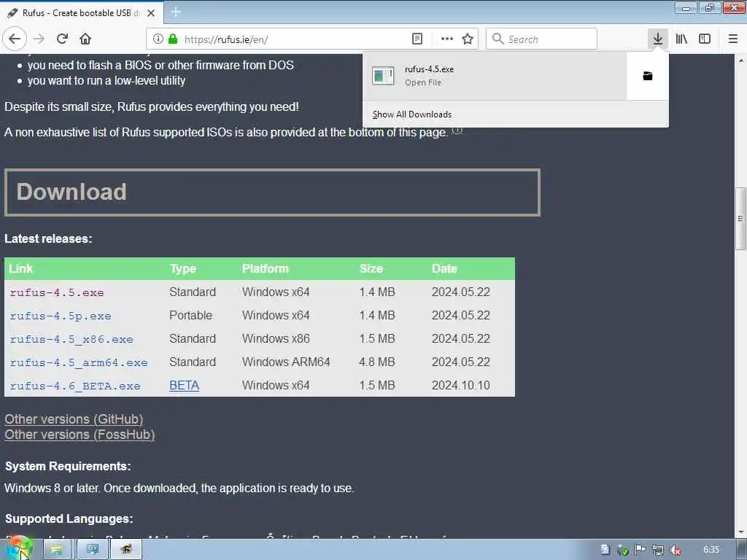This screenshot has height=560, width=747.
Task: Bookmark this page with the star
Action: click(468, 39)
